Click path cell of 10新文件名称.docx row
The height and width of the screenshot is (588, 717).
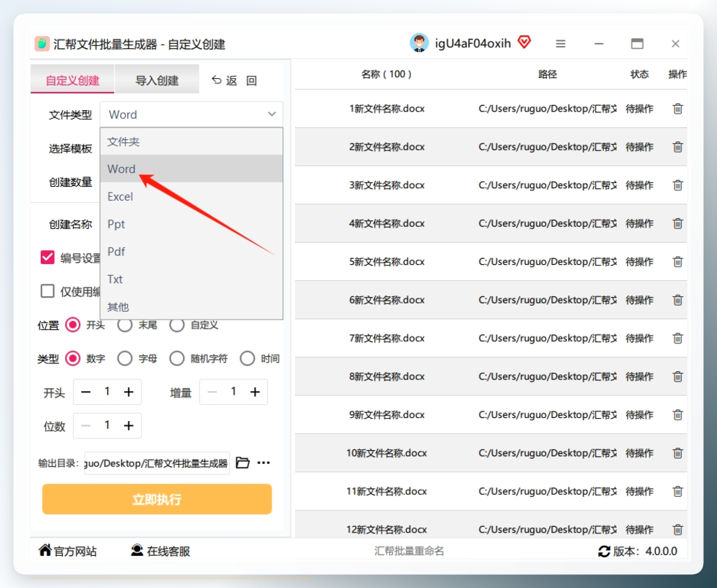pyautogui.click(x=548, y=453)
